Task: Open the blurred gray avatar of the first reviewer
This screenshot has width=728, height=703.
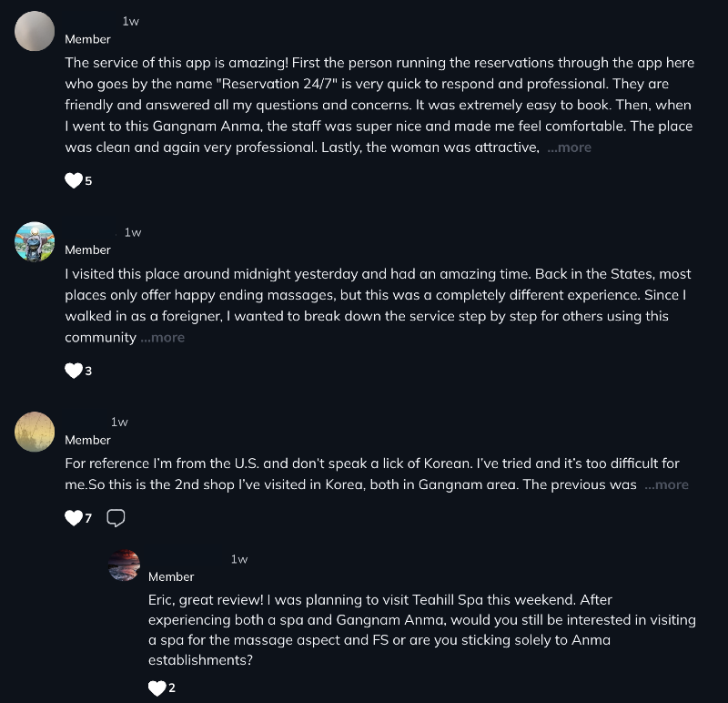Action: coord(35,31)
